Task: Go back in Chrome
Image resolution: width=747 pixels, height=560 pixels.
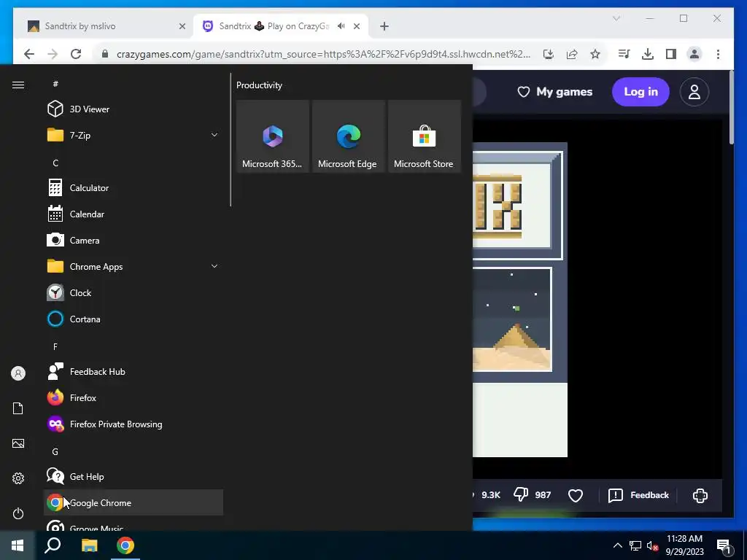Action: coord(29,54)
